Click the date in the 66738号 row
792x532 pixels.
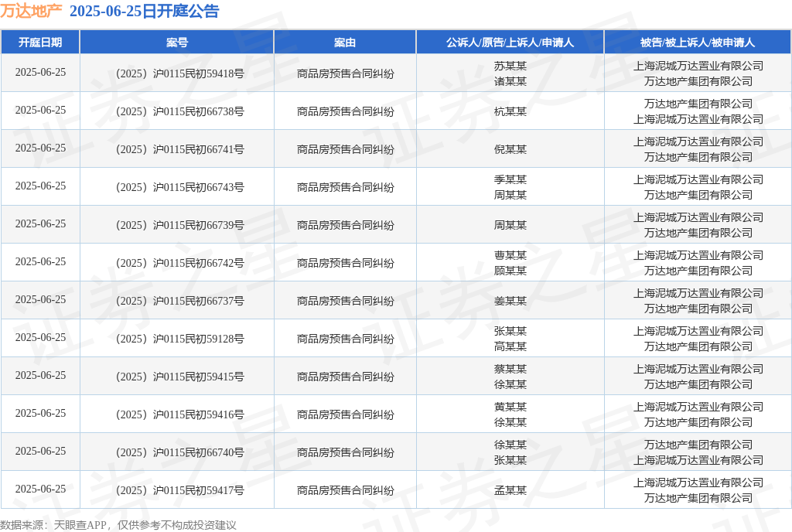point(40,110)
